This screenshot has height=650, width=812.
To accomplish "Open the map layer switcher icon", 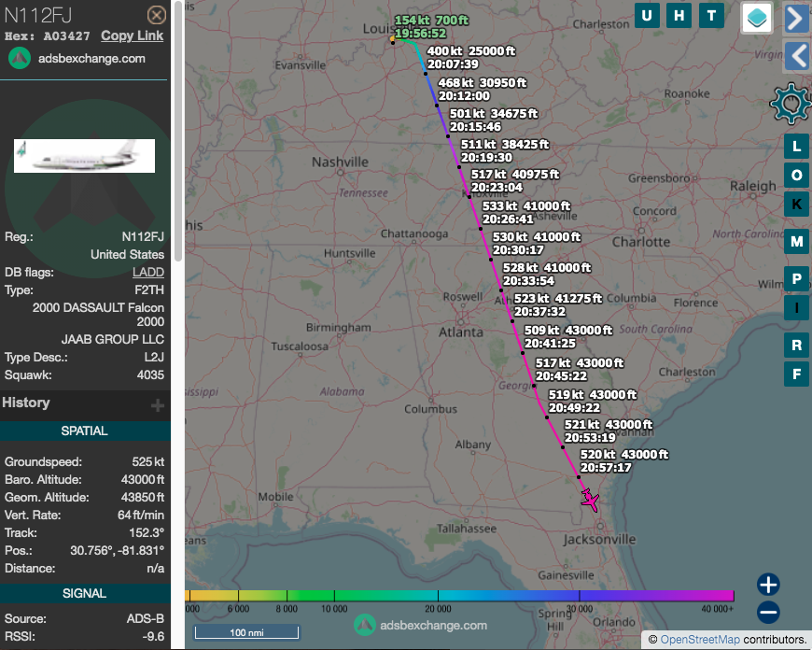I will tap(757, 18).
